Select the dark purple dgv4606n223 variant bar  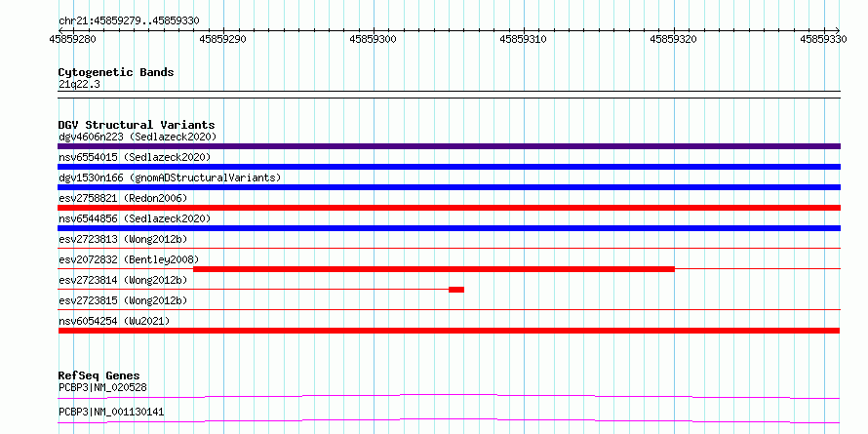point(449,146)
